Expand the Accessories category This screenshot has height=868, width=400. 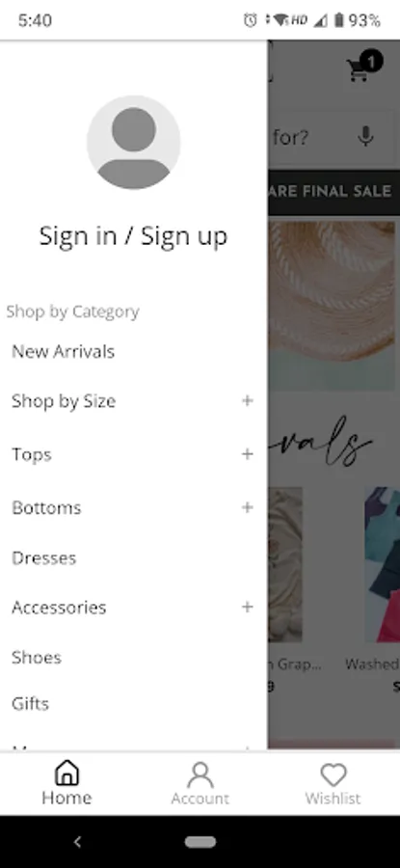click(x=248, y=607)
